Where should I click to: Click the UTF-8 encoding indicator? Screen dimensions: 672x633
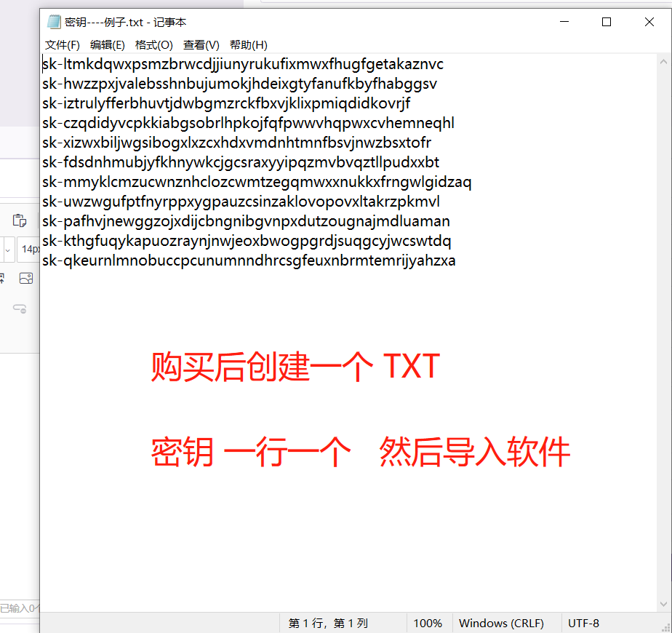(x=583, y=624)
